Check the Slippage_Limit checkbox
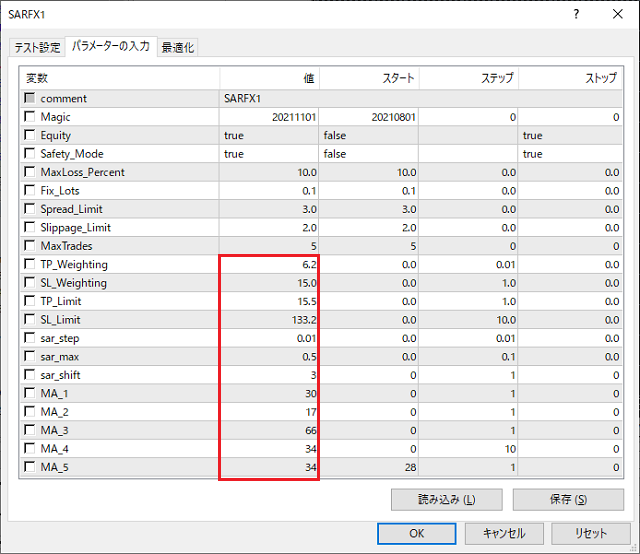640x554 pixels. [29, 227]
